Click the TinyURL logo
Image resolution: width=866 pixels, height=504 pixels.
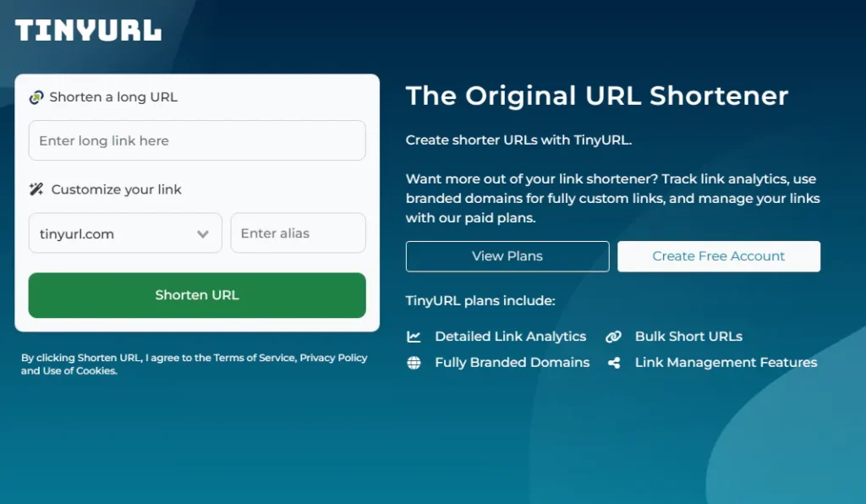tap(88, 31)
